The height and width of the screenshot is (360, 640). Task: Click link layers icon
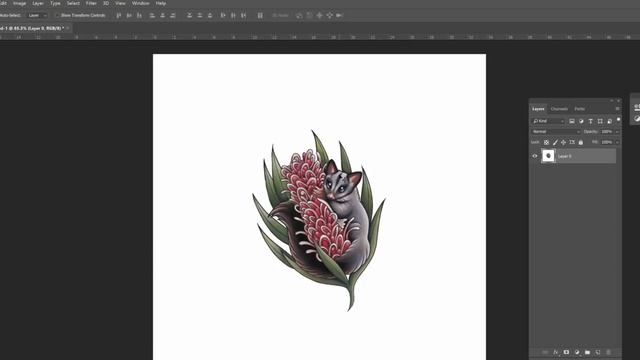pyautogui.click(x=545, y=352)
